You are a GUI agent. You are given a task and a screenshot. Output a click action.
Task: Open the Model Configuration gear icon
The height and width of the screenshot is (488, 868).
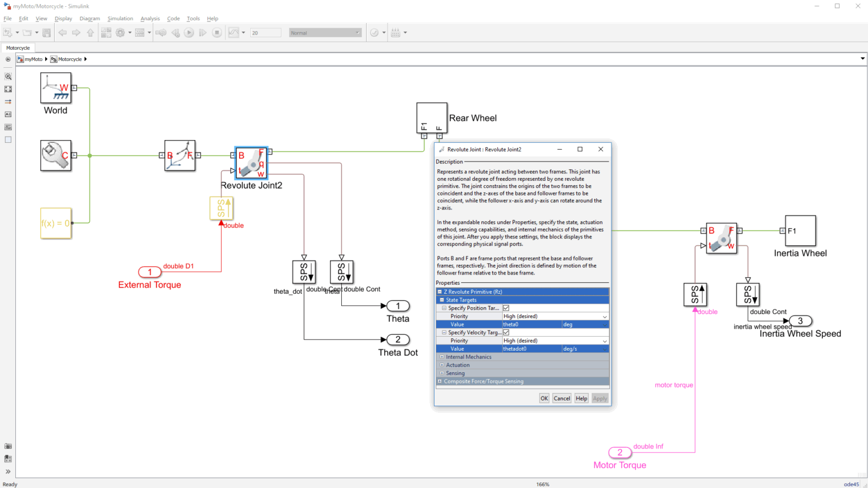pos(120,33)
